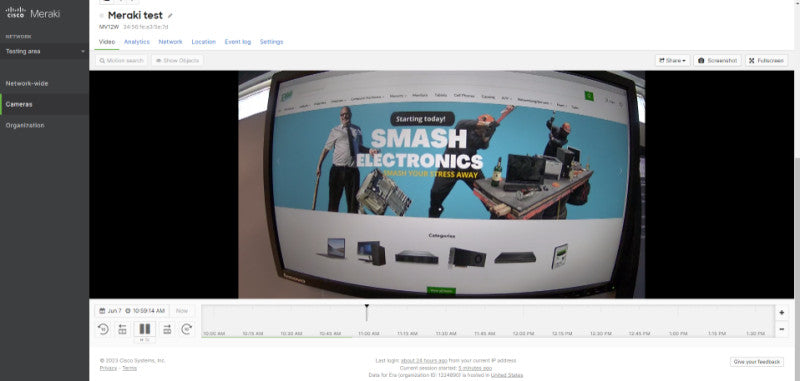Zoom in the timeline with plus
The width and height of the screenshot is (800, 381).
tap(781, 312)
